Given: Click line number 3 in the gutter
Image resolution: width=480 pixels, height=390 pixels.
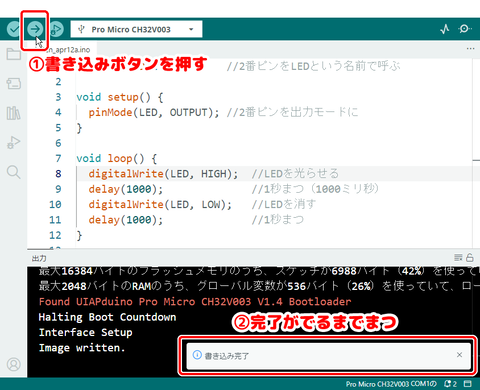Looking at the screenshot, I should (58, 97).
